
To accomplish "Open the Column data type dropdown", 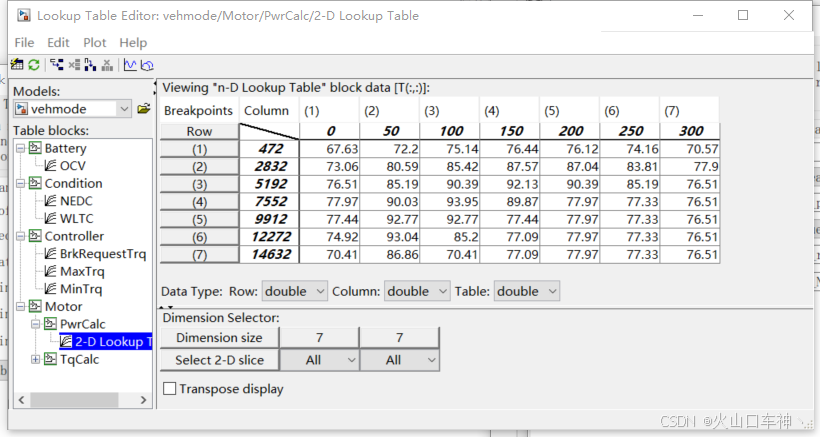I will [x=417, y=291].
